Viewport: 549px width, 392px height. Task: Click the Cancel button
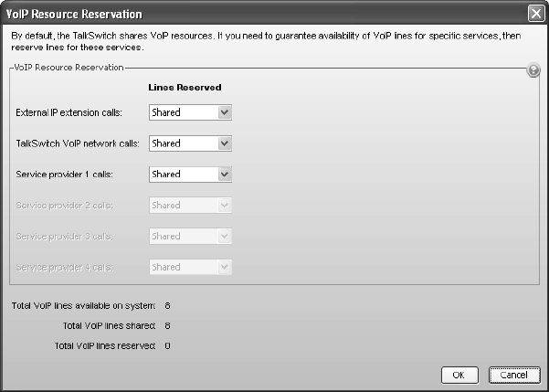coord(514,376)
